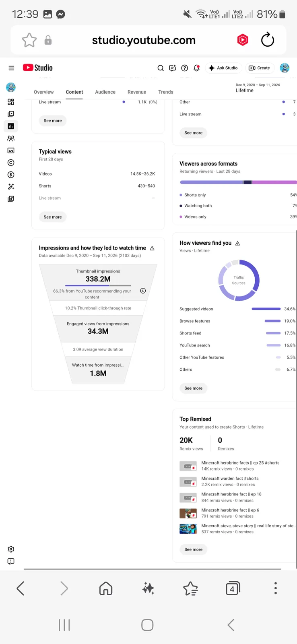Open 'Minecraft warden fact #shorts' title
This screenshot has height=644, width=297.
point(230,479)
